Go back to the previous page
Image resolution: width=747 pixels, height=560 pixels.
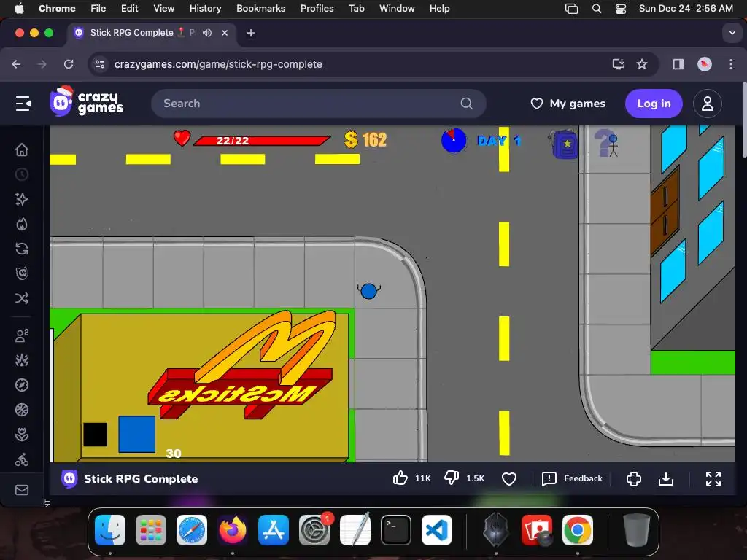coord(16,64)
